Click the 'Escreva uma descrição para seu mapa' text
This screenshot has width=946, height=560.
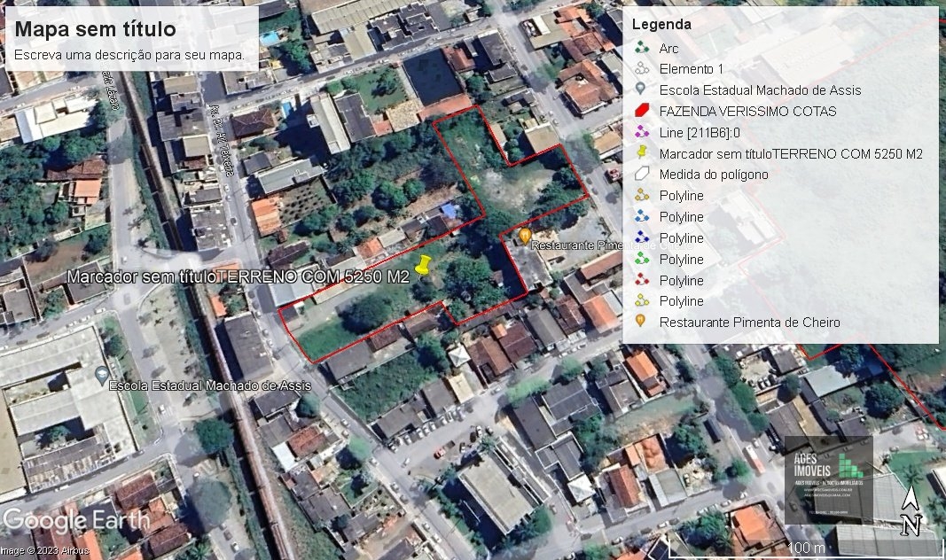point(130,55)
